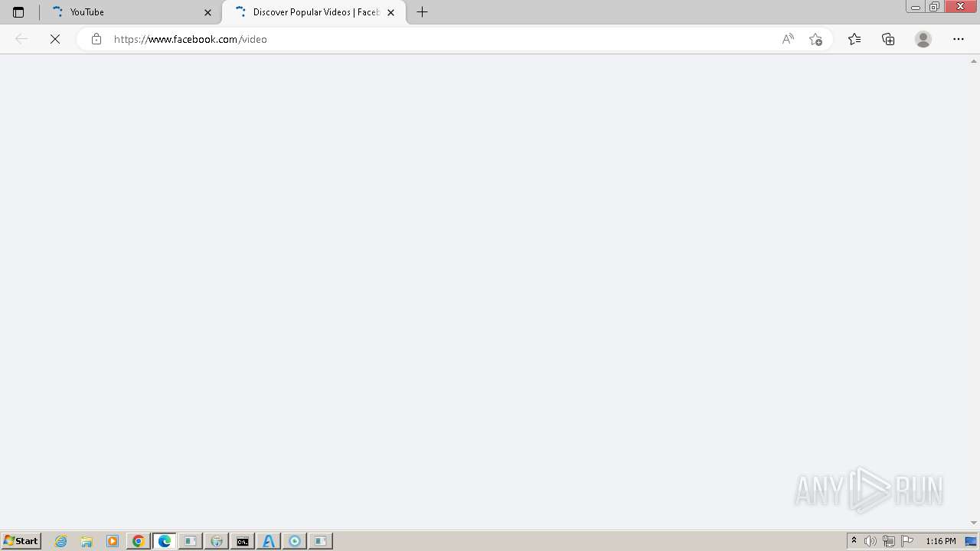The height and width of the screenshot is (551, 980).
Task: Open the command prompt taskbar button
Action: [x=243, y=541]
